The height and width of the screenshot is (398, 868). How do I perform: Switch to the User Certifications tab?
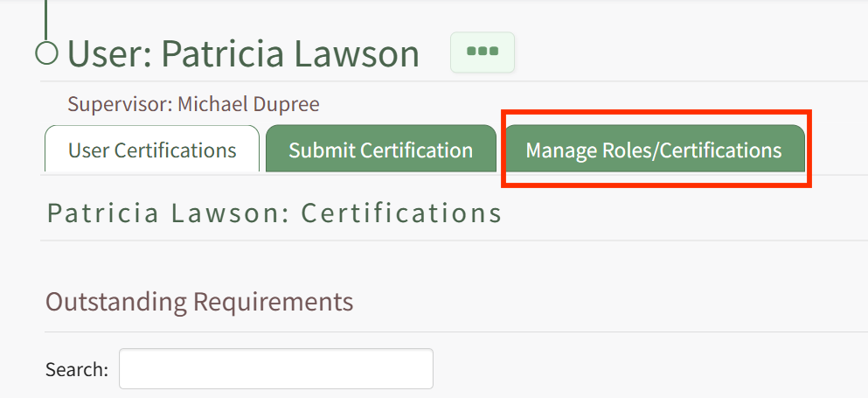(152, 149)
